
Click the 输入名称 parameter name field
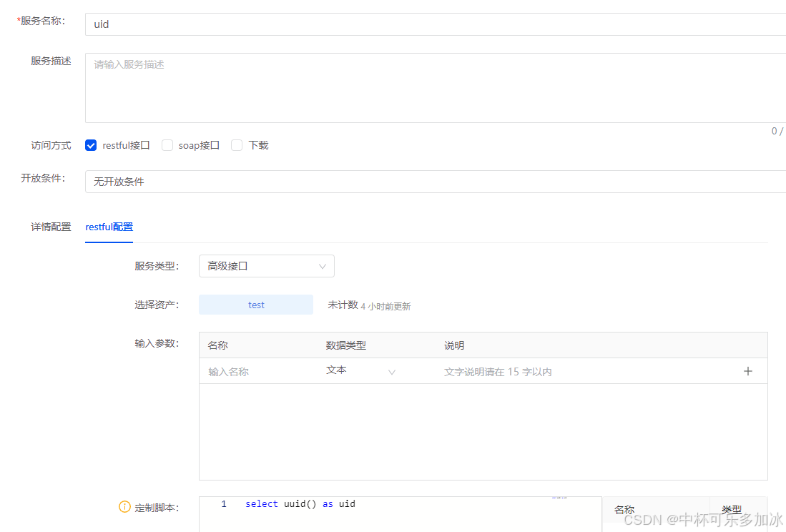click(257, 372)
